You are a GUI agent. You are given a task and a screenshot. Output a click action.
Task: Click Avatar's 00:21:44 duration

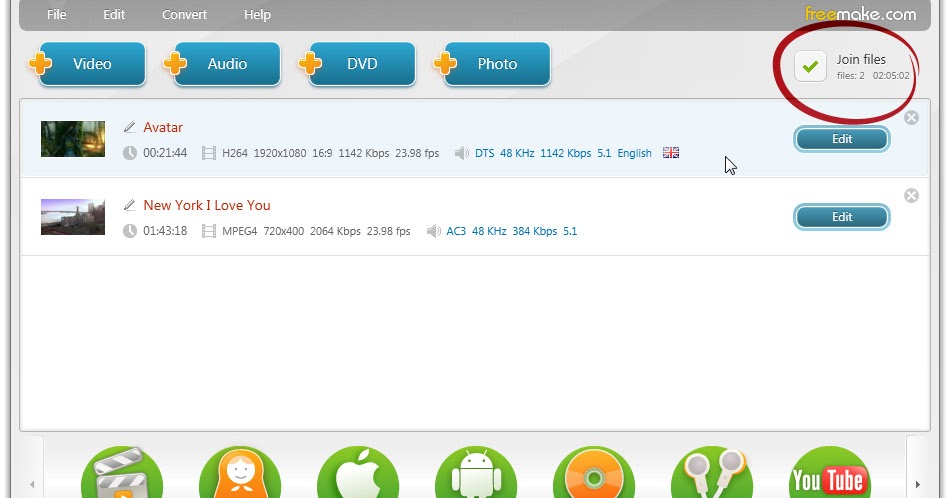(x=165, y=153)
